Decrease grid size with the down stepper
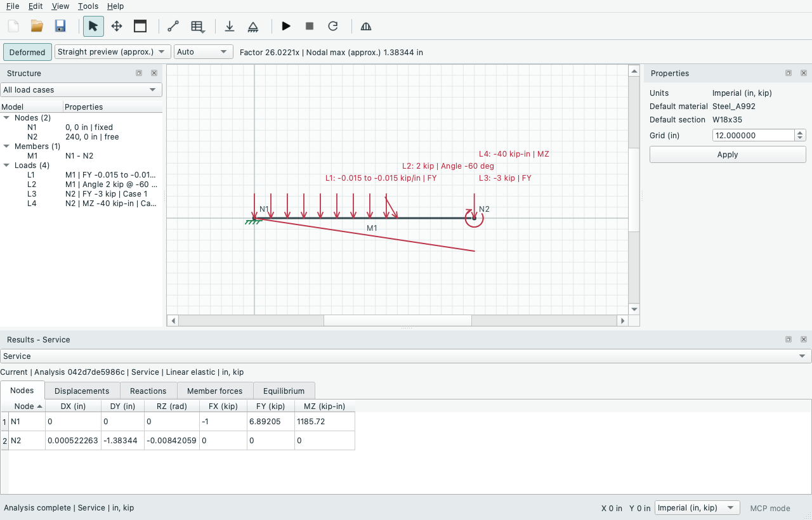Viewport: 812px width, 520px height. pyautogui.click(x=800, y=138)
